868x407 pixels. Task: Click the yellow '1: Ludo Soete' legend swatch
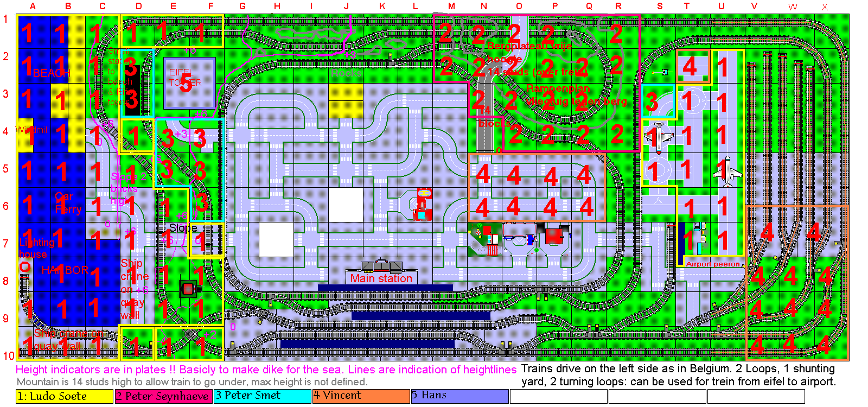point(65,396)
